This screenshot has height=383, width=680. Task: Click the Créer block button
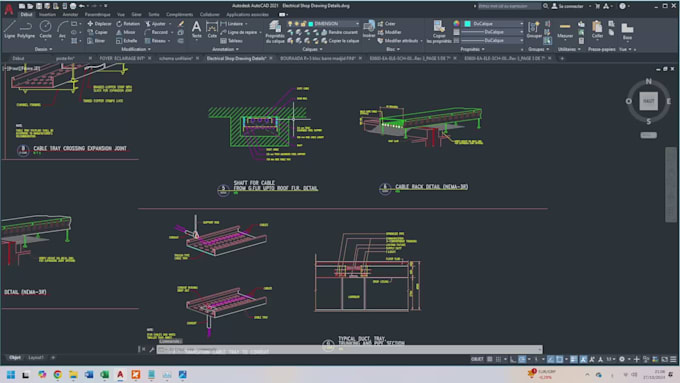pos(386,24)
